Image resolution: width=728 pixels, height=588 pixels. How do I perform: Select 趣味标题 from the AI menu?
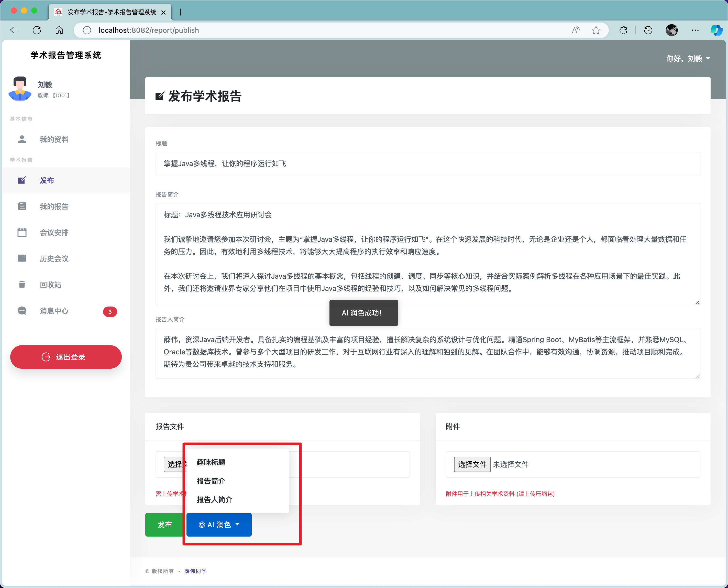[x=211, y=462]
